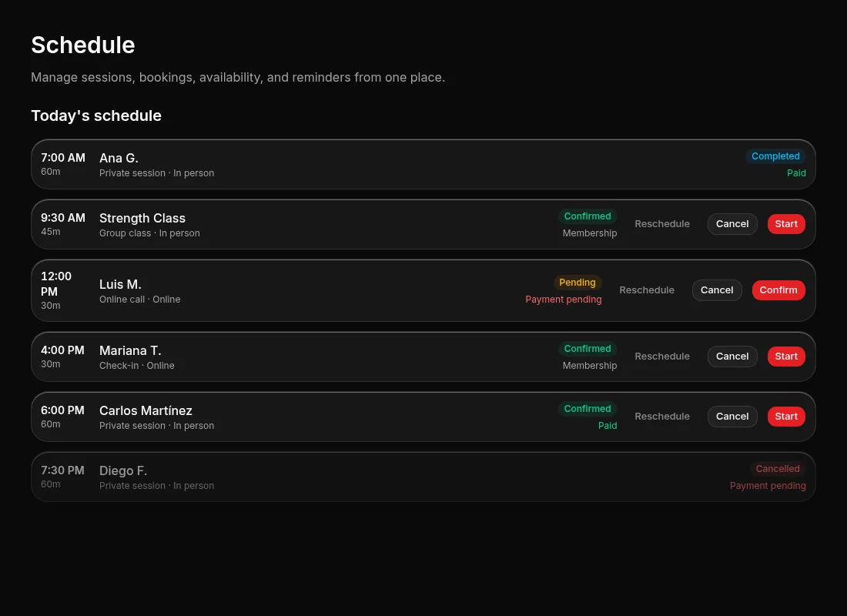Click the 'Manage sessions, bookings' description text
The height and width of the screenshot is (616, 847).
[238, 77]
